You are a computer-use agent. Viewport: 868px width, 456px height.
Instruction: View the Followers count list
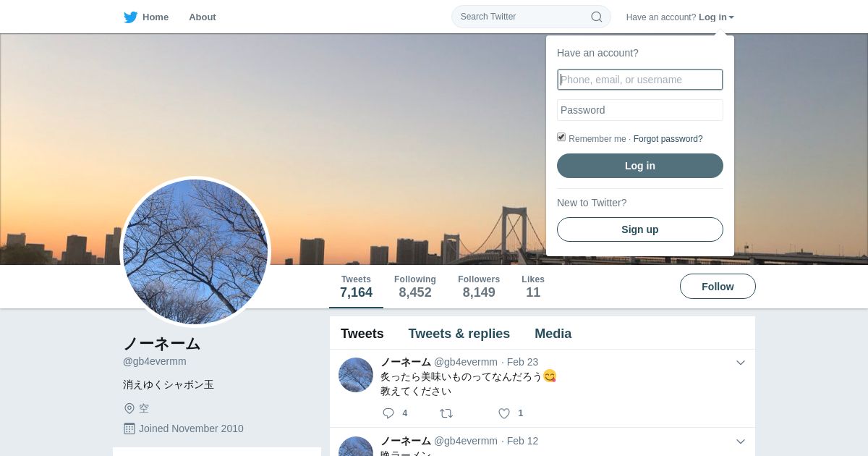coord(479,287)
